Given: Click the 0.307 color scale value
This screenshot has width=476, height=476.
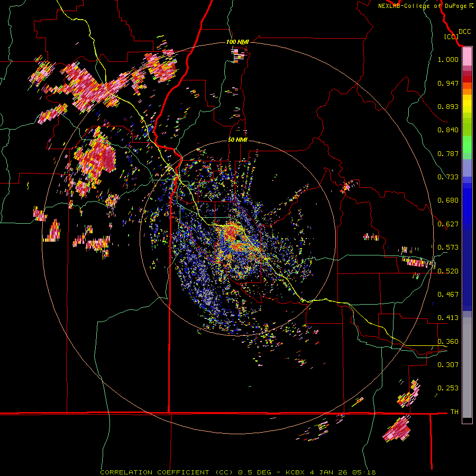Looking at the screenshot, I should (448, 364).
